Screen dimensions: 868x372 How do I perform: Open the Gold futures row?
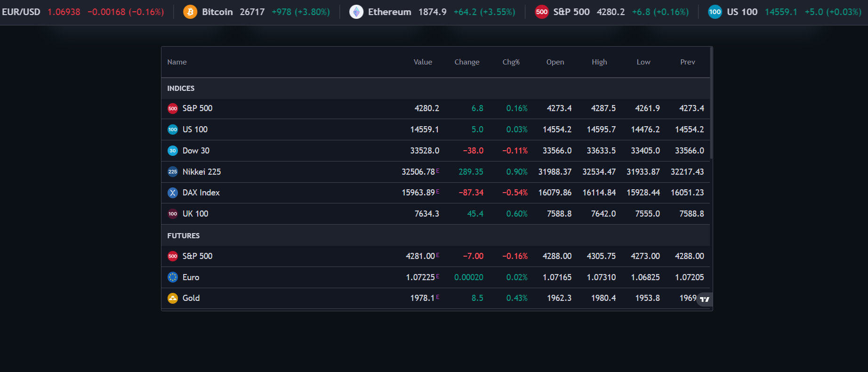(435, 298)
